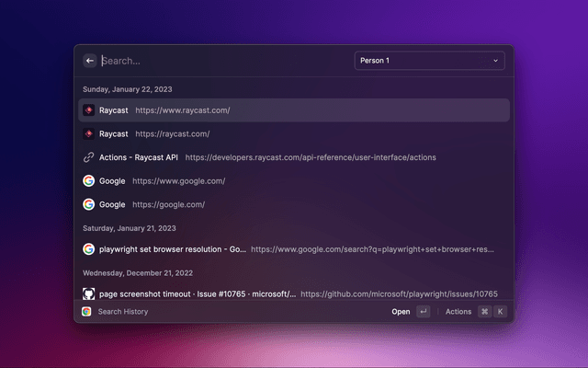Click link icon of Actions Raycast API
Screen dimensions: 588x368
88,157
